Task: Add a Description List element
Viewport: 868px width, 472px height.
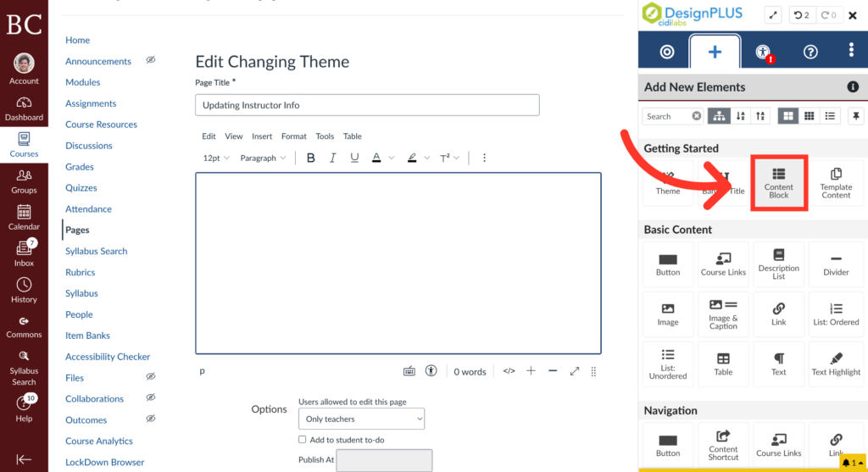Action: click(778, 264)
